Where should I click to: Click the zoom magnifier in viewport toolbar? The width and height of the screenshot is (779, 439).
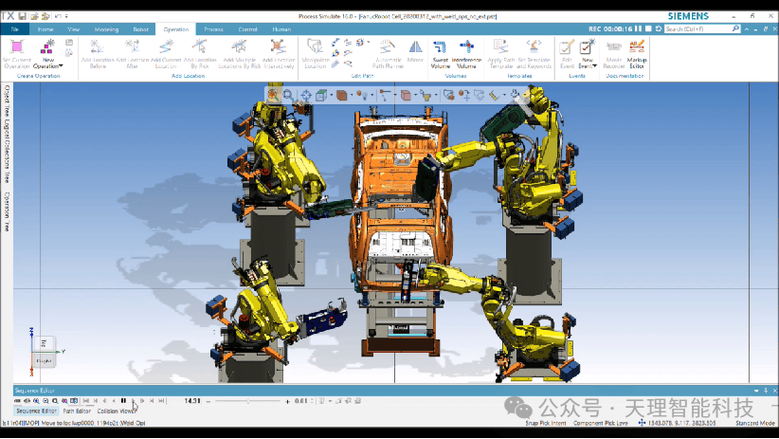click(x=289, y=95)
